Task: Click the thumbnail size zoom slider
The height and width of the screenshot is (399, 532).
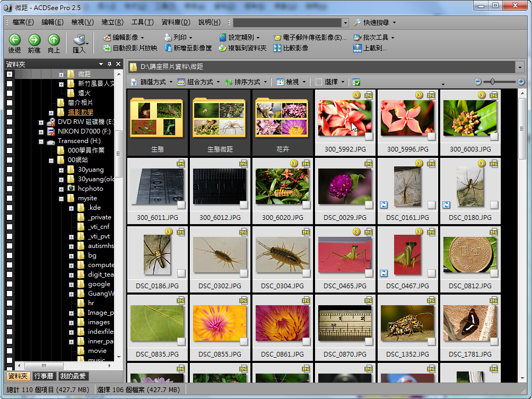Action: [493, 82]
